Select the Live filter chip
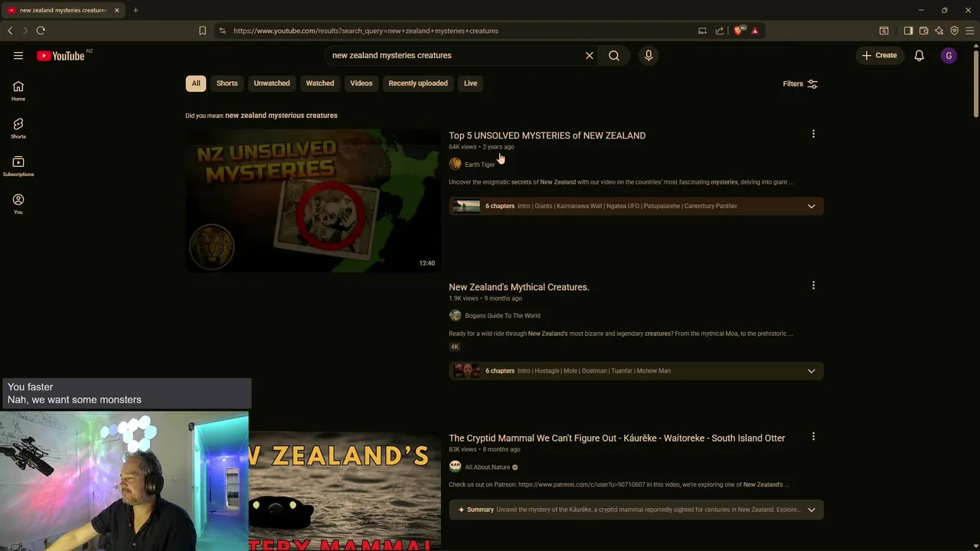Image resolution: width=980 pixels, height=551 pixels. (x=471, y=83)
